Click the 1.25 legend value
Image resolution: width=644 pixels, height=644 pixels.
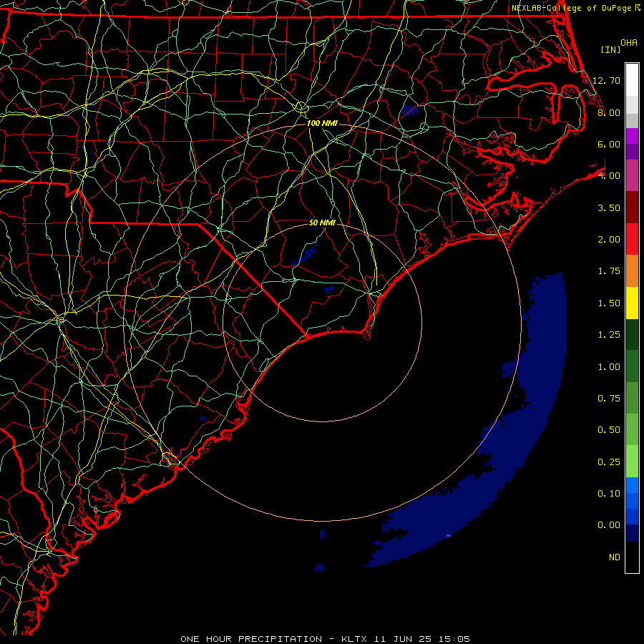[609, 335]
